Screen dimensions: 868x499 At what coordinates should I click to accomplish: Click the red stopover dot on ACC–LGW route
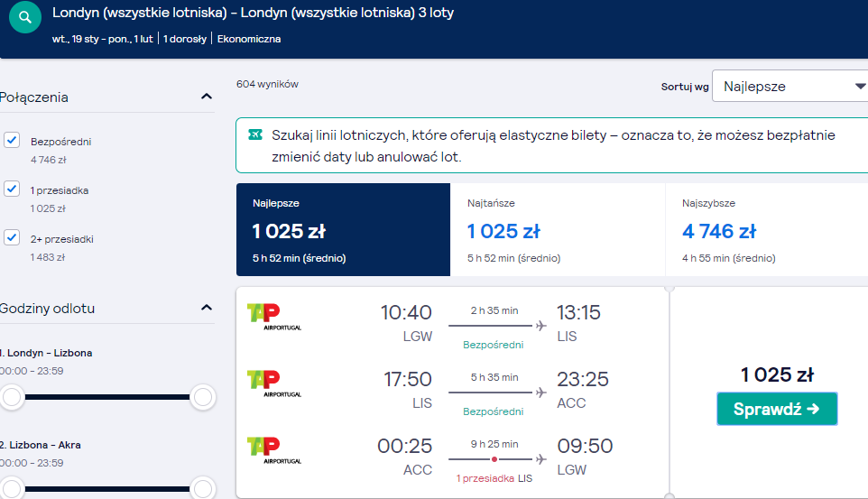(494, 459)
